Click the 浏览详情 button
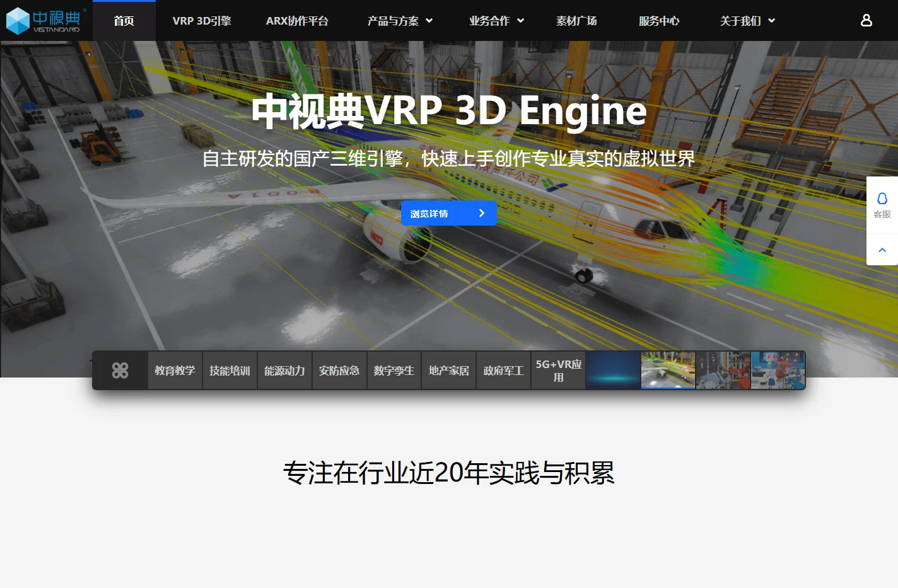 449,213
